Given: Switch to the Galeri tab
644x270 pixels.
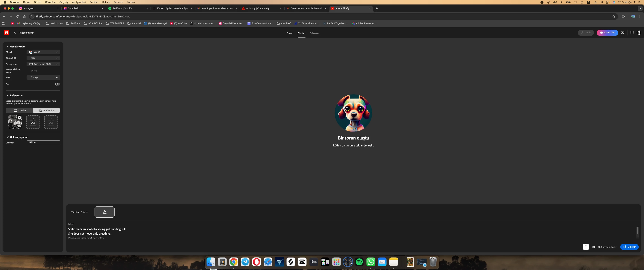Looking at the screenshot, I should 290,33.
